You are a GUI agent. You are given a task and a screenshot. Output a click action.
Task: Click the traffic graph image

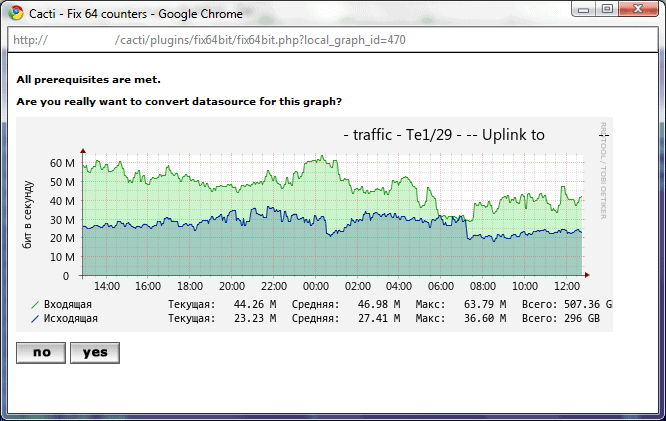click(x=314, y=224)
